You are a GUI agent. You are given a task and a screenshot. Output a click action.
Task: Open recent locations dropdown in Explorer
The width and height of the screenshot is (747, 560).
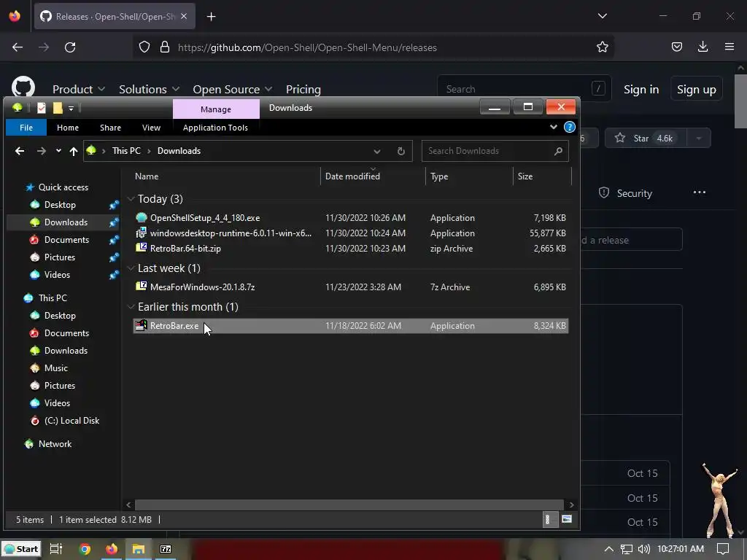pos(58,151)
